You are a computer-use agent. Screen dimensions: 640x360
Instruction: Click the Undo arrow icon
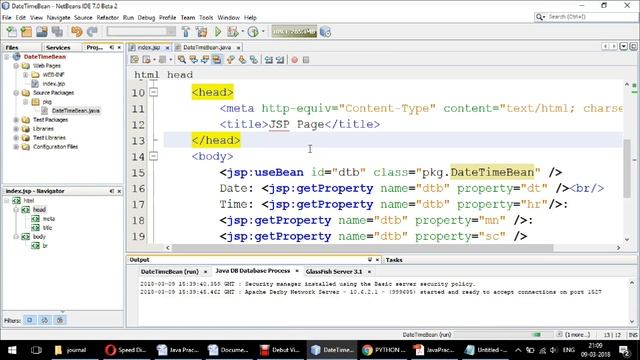click(x=76, y=32)
